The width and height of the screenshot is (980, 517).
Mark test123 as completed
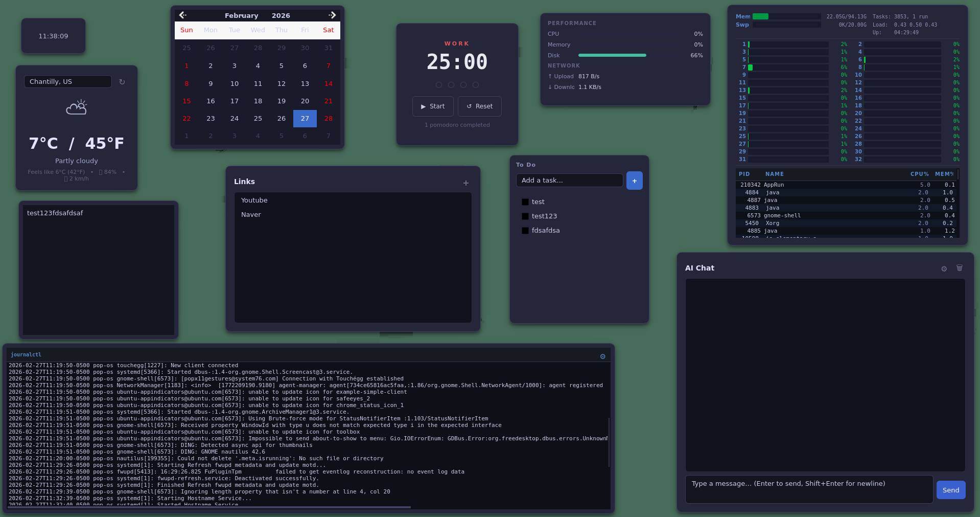[525, 216]
